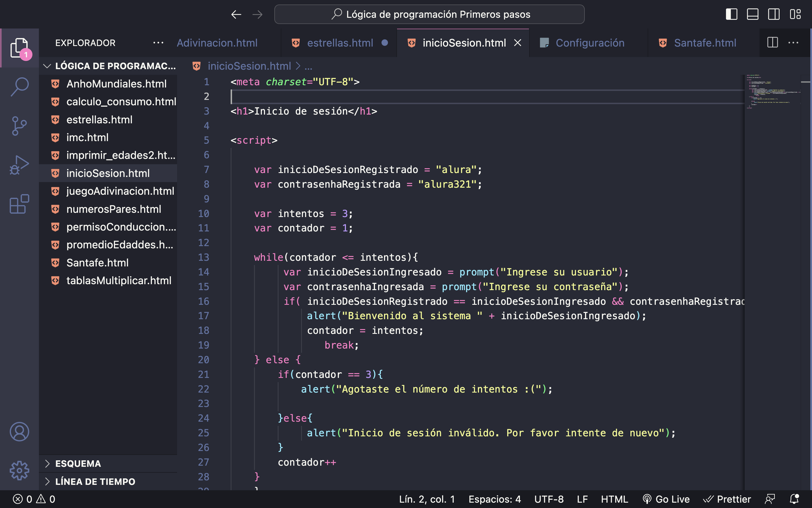812x508 pixels.
Task: Expand the LÍNEA DE TIEMPO section
Action: (108, 481)
